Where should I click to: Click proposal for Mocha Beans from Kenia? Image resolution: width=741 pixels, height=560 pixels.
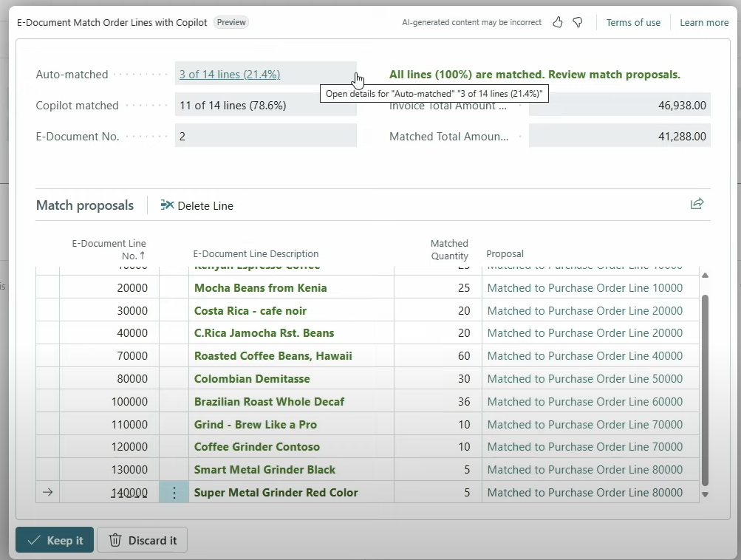tap(584, 288)
